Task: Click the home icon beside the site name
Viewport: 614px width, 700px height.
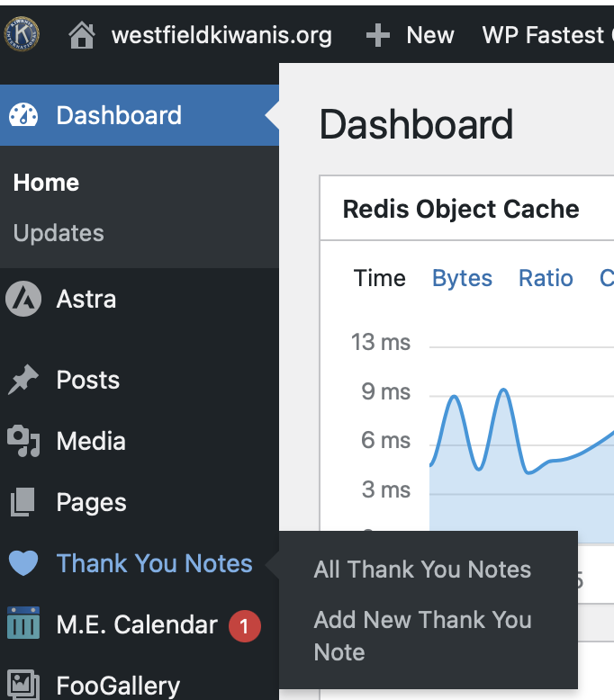Action: 81,36
